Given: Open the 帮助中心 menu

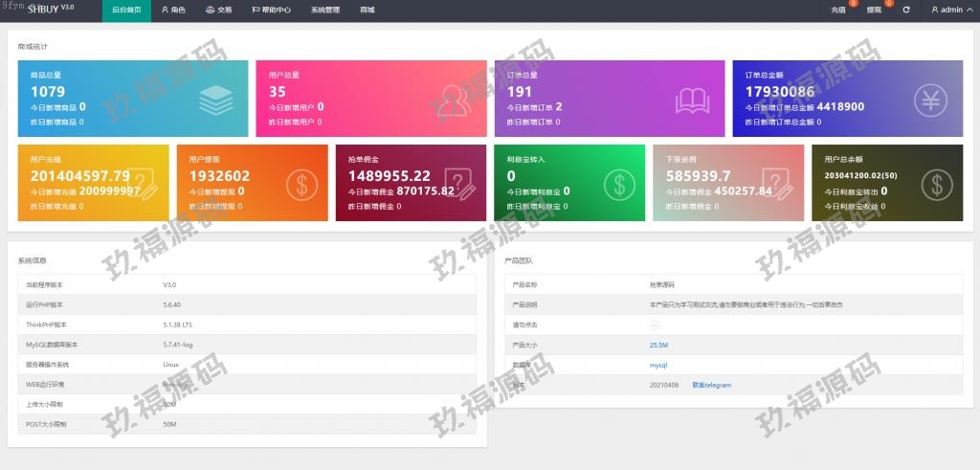Looking at the screenshot, I should pos(271,10).
